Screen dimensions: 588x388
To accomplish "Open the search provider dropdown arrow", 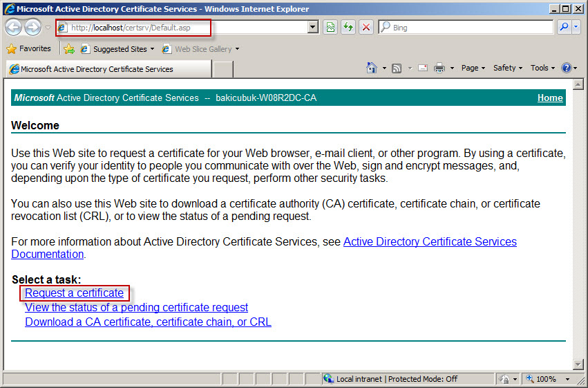I will tap(576, 28).
